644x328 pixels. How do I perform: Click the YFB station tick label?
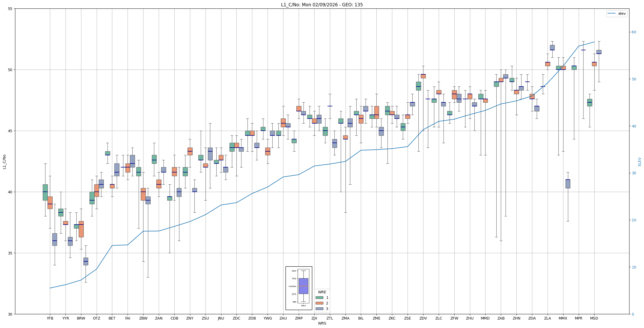[50, 318]
